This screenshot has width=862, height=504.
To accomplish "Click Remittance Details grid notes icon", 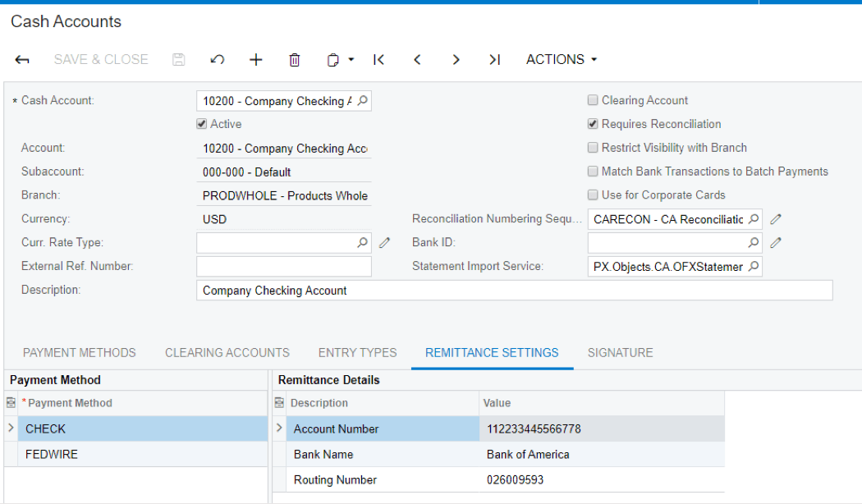I will (279, 403).
